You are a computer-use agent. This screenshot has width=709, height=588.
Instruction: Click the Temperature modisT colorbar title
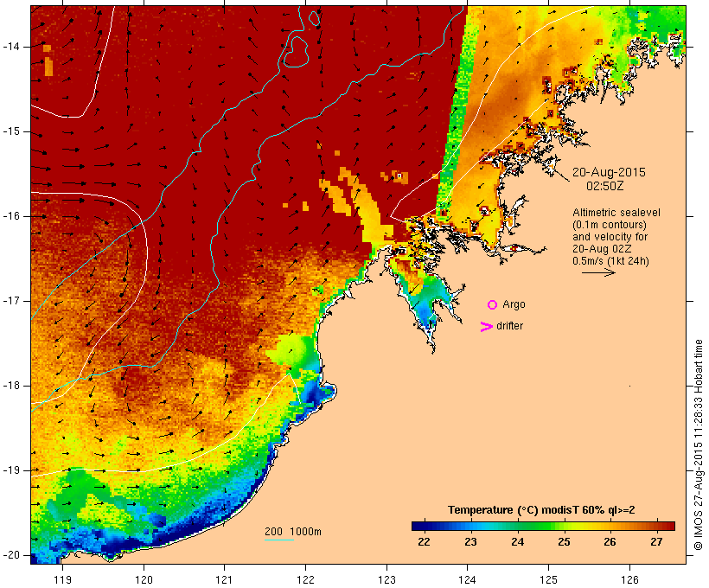point(541,510)
